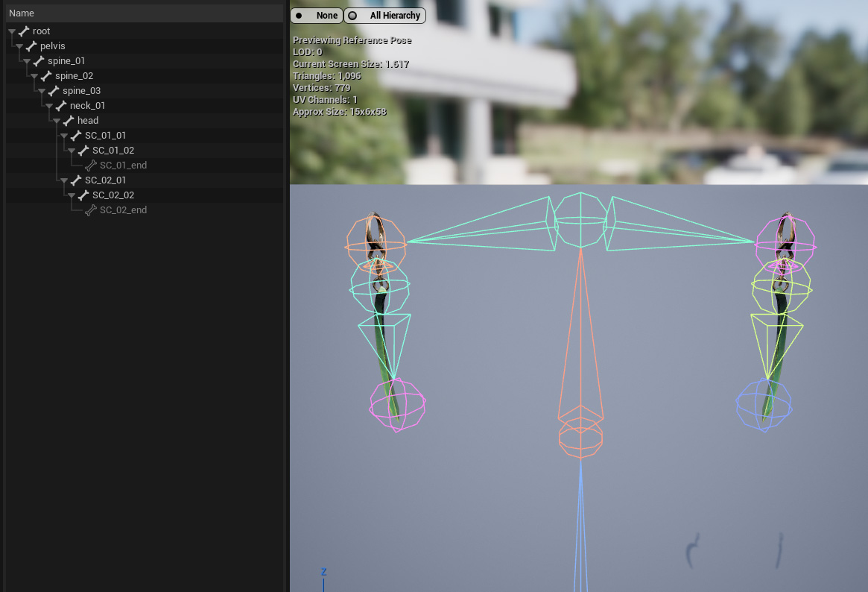Select the All Hierarchy radio option
Screen dimensions: 868x592
[384, 16]
